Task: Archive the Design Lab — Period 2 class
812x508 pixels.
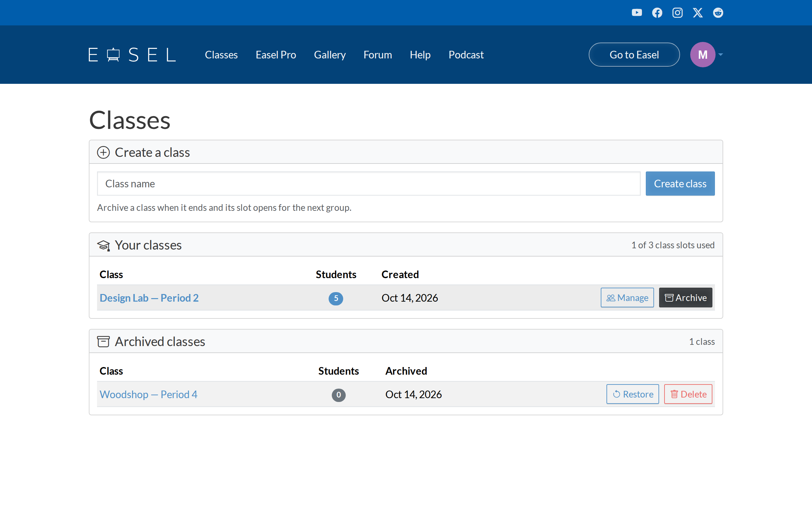Action: click(685, 297)
